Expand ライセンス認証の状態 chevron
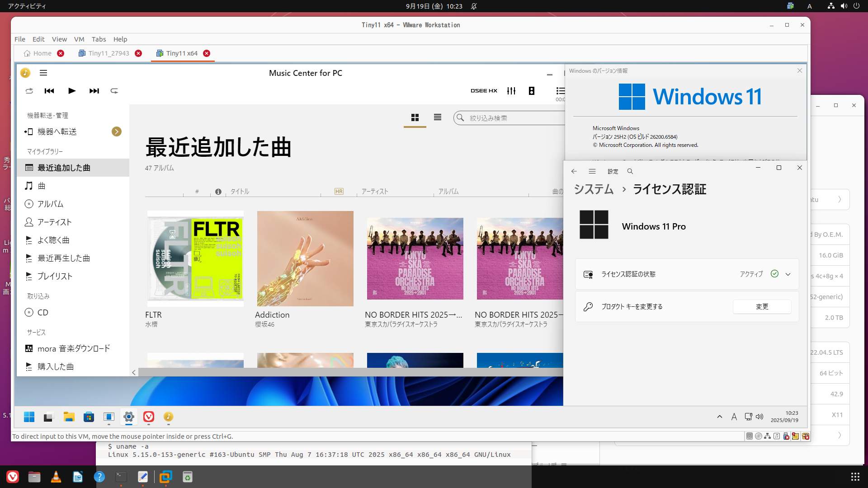The height and width of the screenshot is (488, 868). (788, 274)
